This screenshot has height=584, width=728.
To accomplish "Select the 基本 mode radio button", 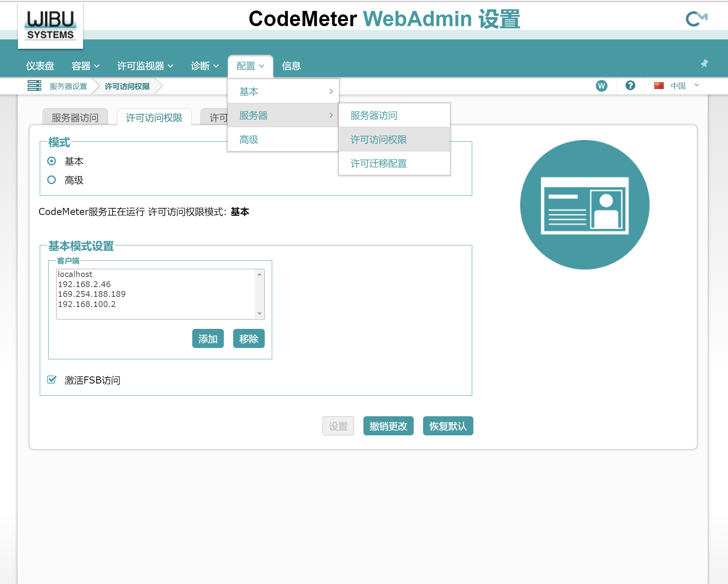I will pyautogui.click(x=51, y=161).
